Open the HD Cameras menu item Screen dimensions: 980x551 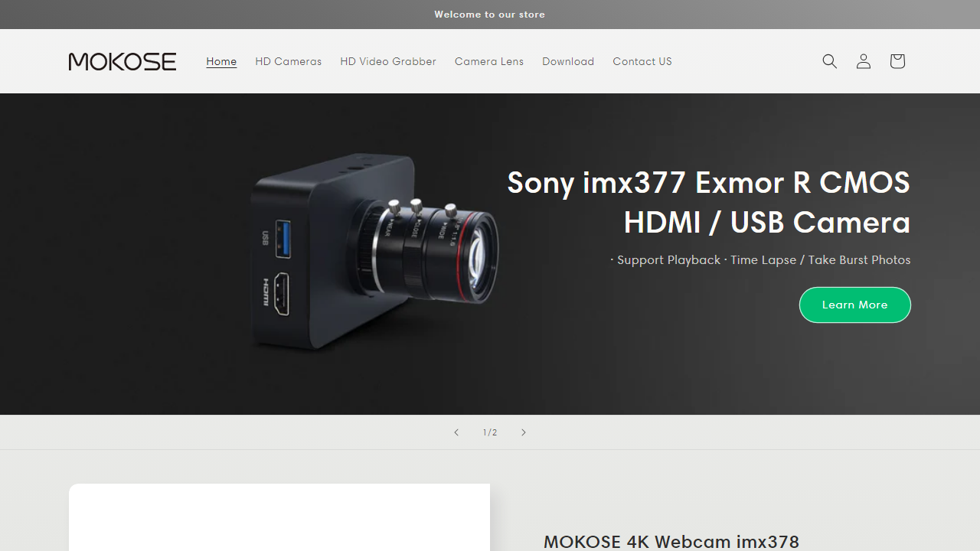(289, 61)
